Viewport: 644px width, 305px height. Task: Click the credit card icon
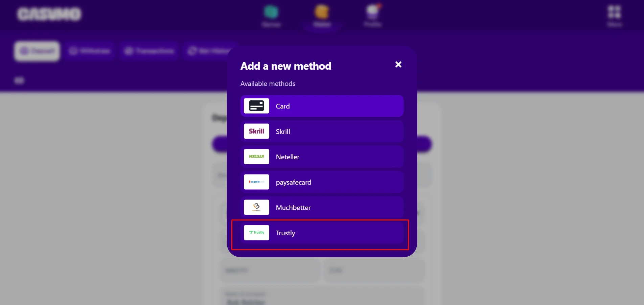[256, 106]
